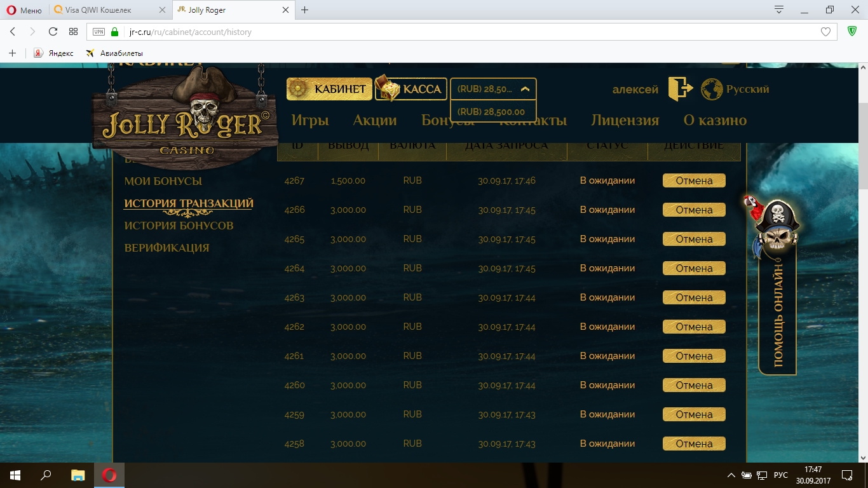Open the Яндекс bookmark
The width and height of the screenshot is (868, 488).
(54, 53)
